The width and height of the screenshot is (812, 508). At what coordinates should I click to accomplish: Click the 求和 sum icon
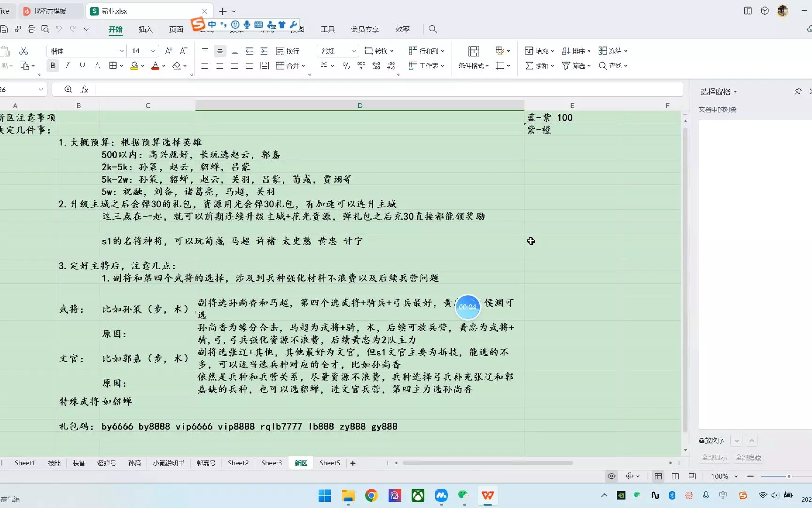coord(529,66)
